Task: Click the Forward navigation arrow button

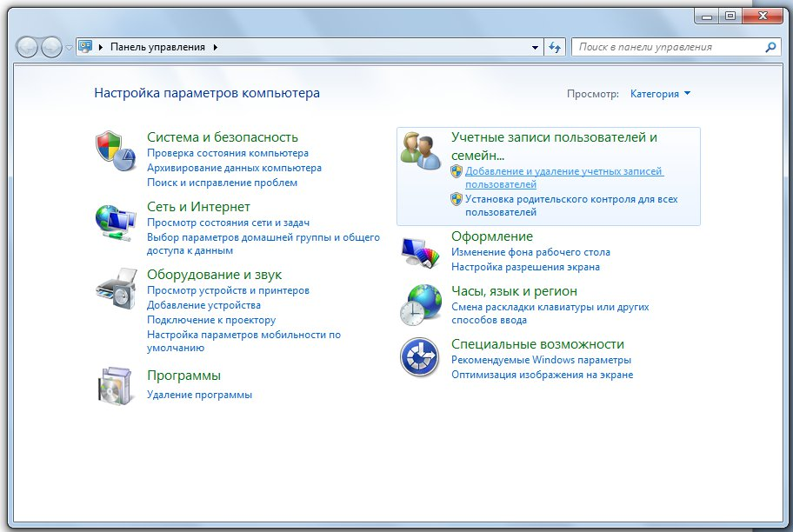Action: pos(51,48)
